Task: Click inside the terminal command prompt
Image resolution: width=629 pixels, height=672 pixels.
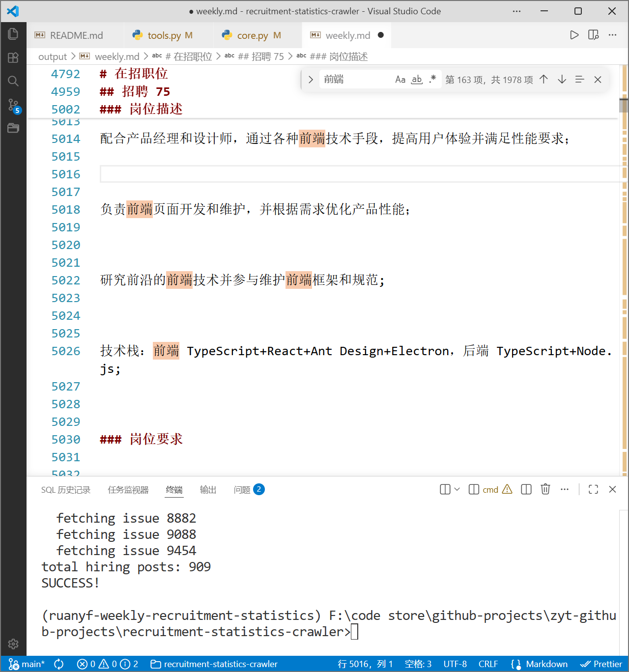Action: click(x=355, y=632)
